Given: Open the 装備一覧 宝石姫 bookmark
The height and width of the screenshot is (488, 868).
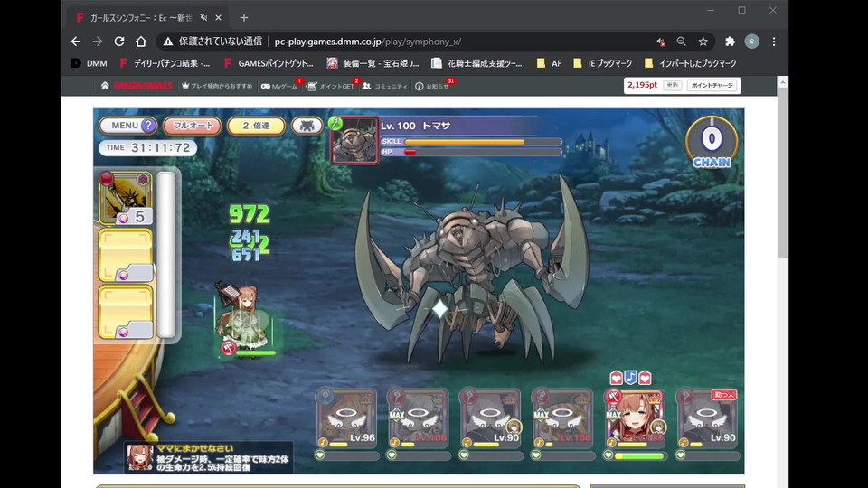Looking at the screenshot, I should click(373, 63).
